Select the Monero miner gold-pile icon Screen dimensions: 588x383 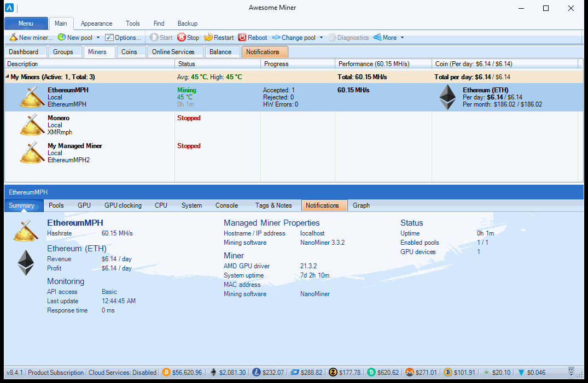32,125
